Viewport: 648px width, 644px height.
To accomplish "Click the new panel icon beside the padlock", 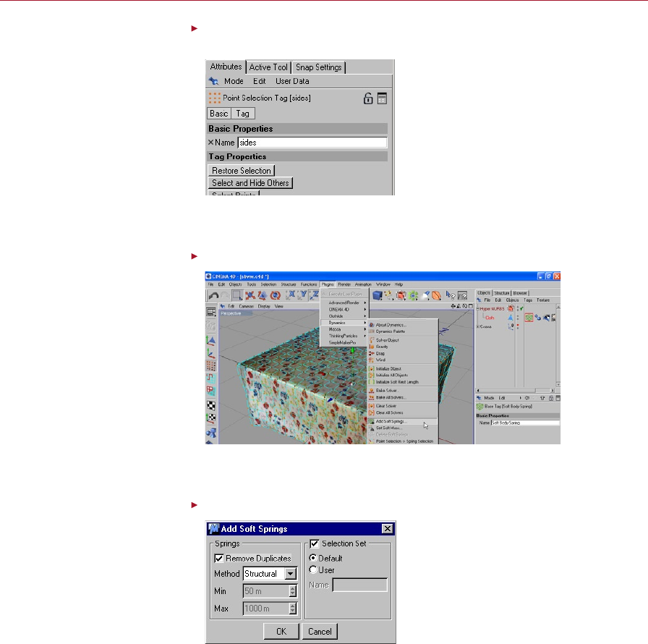I will [x=382, y=98].
